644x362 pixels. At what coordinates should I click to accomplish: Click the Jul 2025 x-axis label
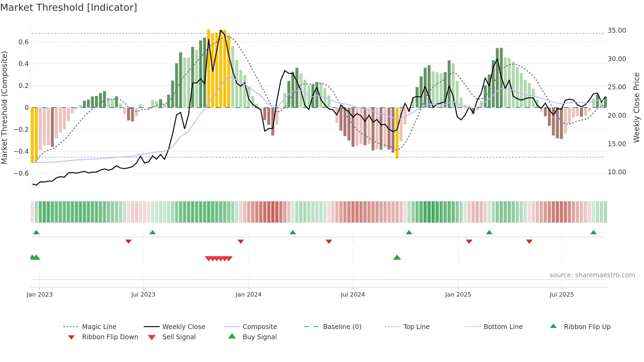pos(562,295)
